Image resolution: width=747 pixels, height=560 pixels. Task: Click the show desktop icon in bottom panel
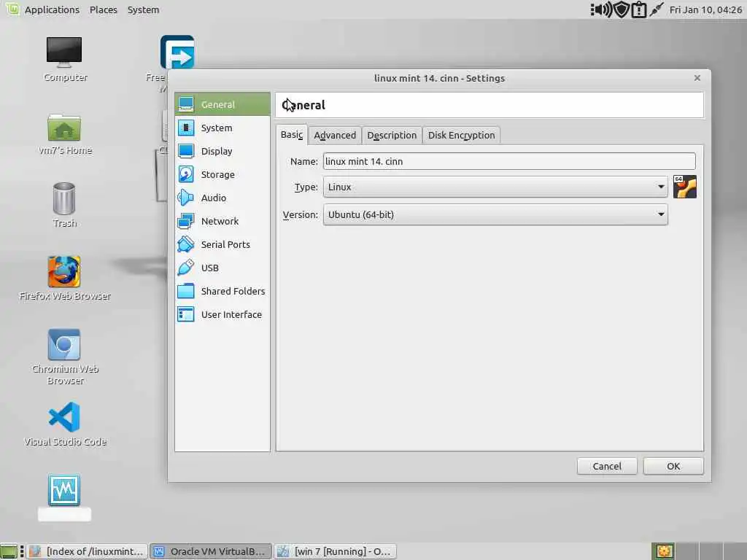coord(9,551)
